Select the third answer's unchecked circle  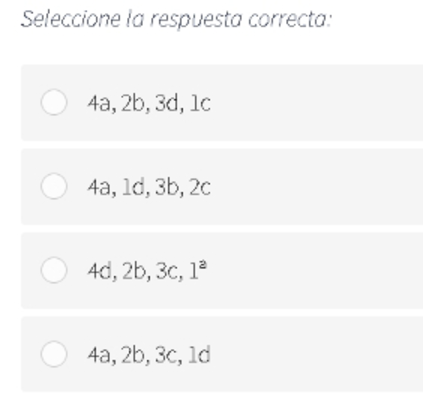pos(54,270)
